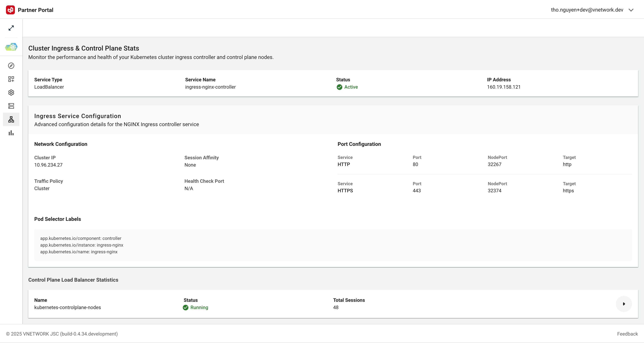This screenshot has width=644, height=343.
Task: Select the grid-plus apps icon in sidebar
Action: point(11,79)
